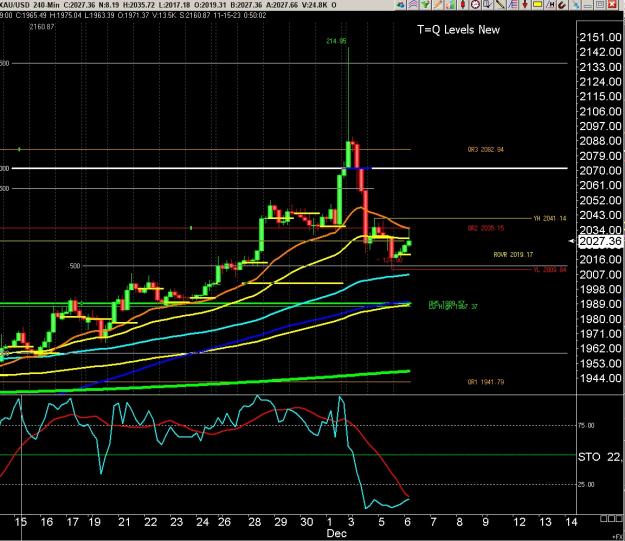Click the blue pin icon in toolbar

(576, 5)
